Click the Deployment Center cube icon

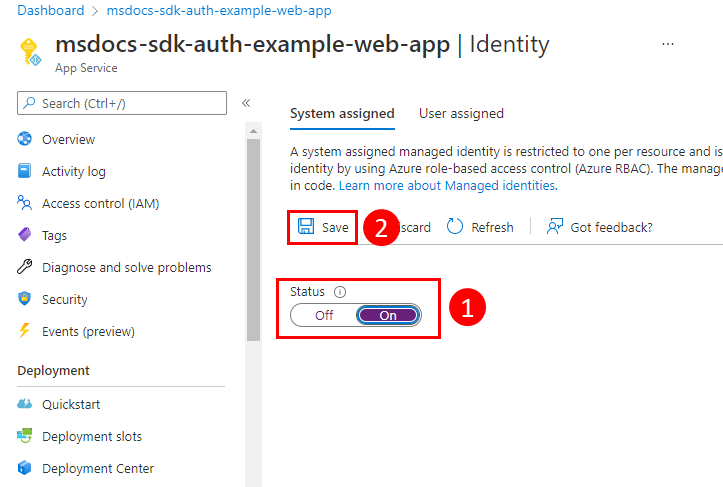click(x=25, y=468)
